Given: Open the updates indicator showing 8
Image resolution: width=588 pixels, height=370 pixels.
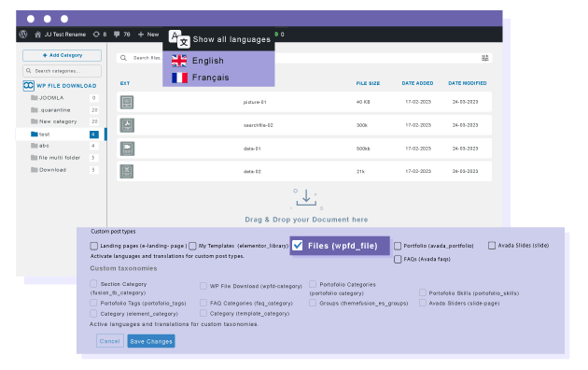Looking at the screenshot, I should tap(100, 35).
